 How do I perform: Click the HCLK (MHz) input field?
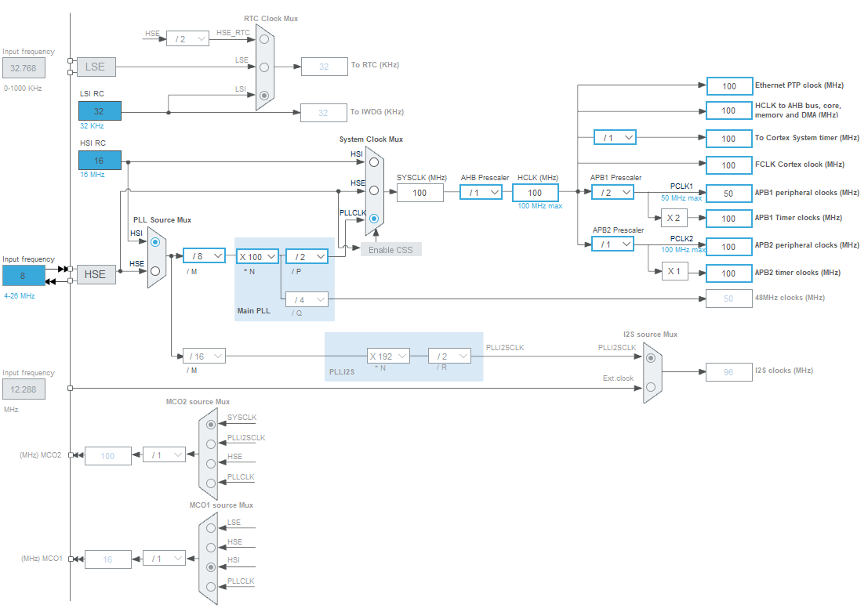[535, 193]
